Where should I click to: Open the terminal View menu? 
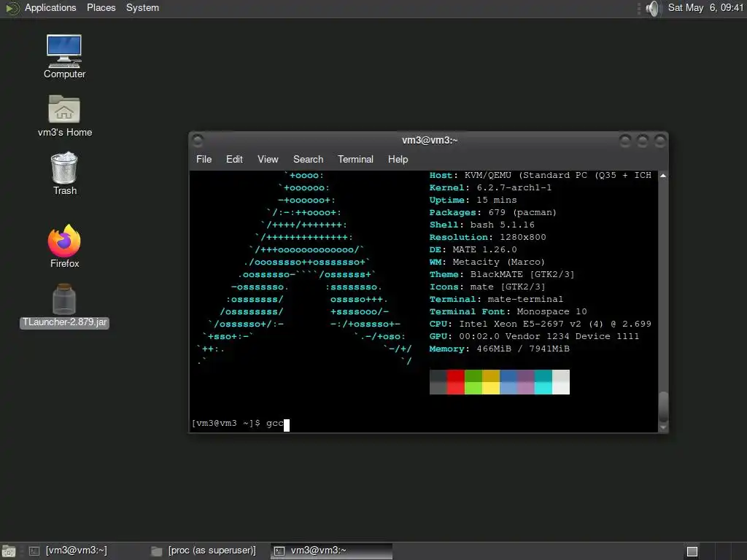[268, 159]
